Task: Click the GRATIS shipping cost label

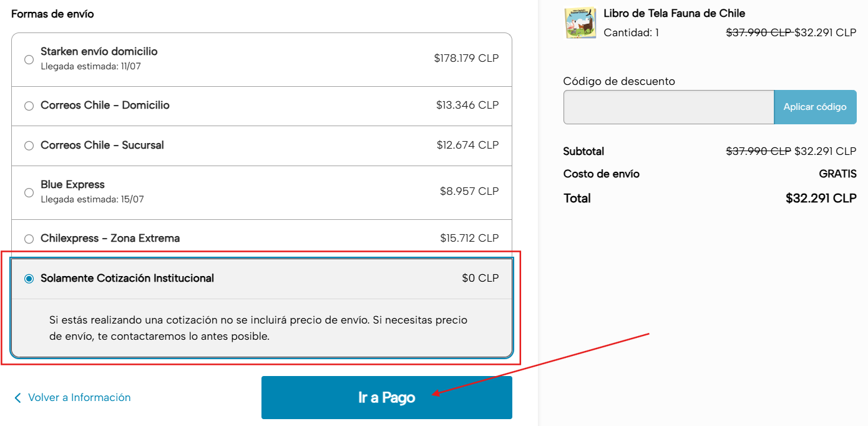Action: pyautogui.click(x=839, y=174)
